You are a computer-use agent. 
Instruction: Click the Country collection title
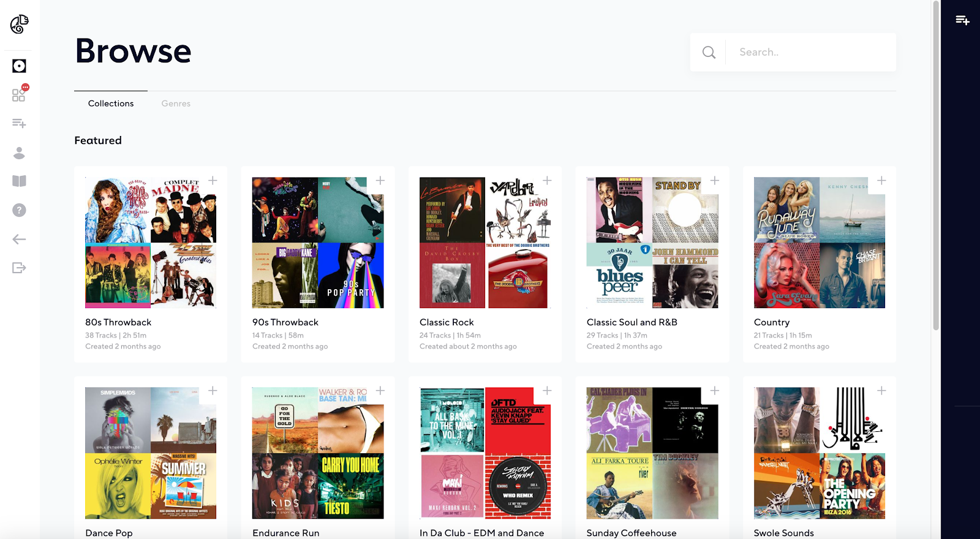(772, 322)
